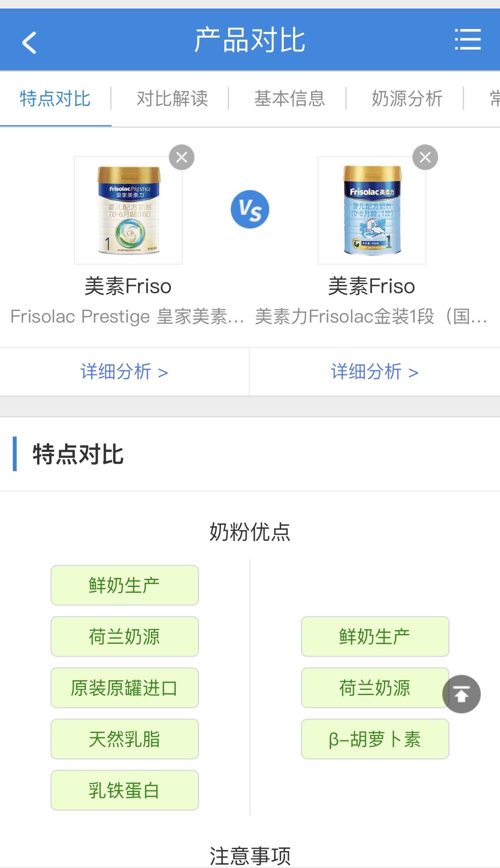Open 详细分析 for 美素力 Frisolac 金装

[374, 372]
